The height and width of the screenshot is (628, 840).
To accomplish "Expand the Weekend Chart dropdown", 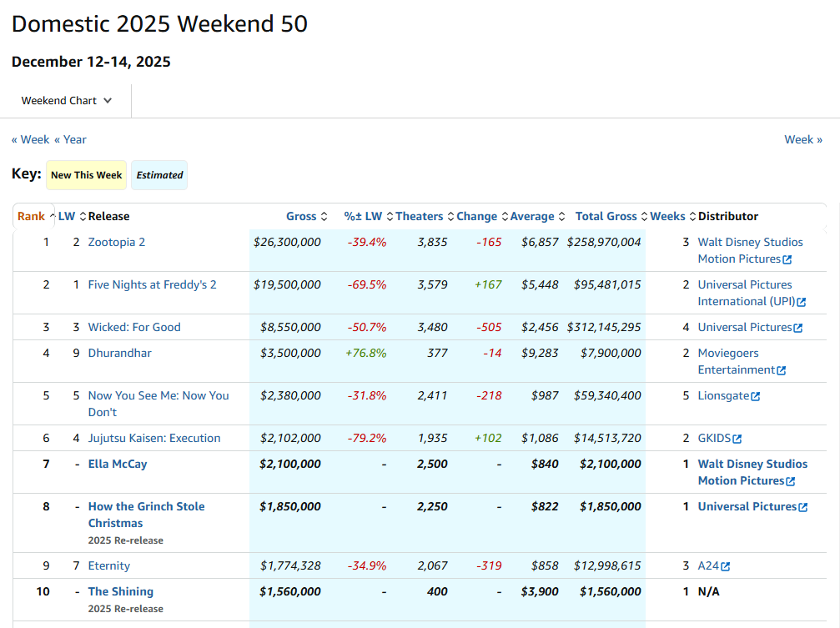I will tap(67, 101).
